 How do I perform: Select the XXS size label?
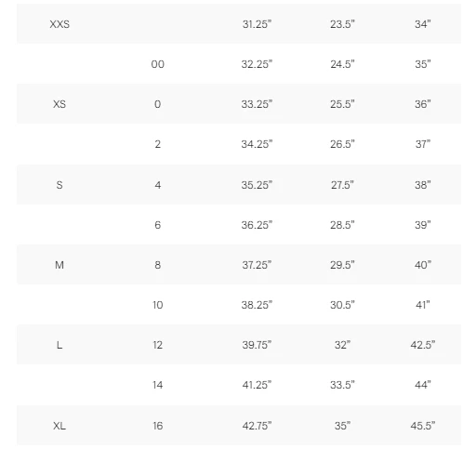pyautogui.click(x=59, y=24)
